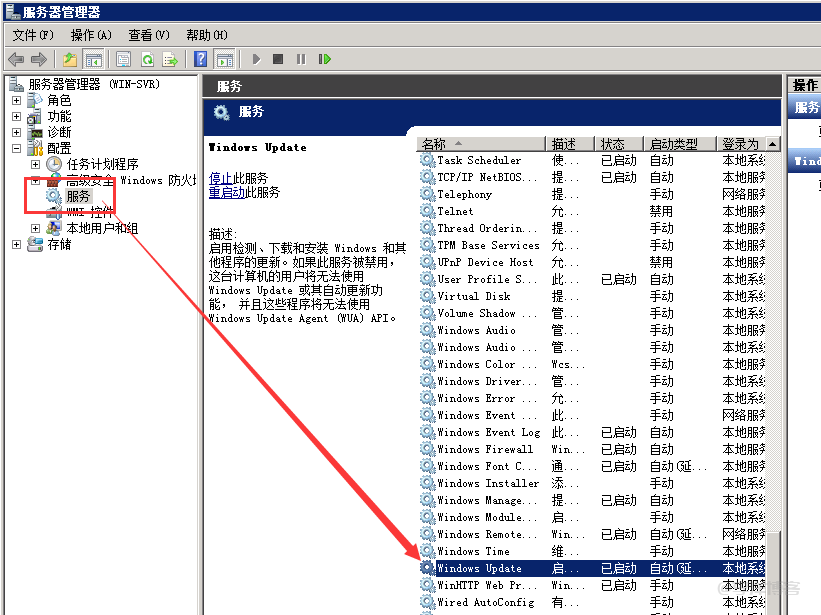Open the export list tool

[171, 58]
